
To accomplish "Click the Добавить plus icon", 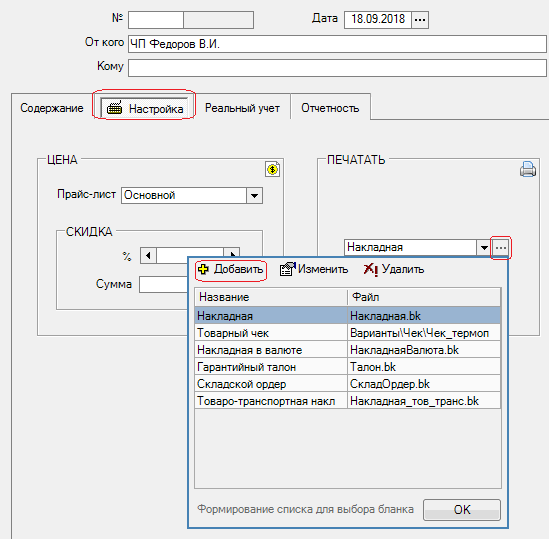I will click(203, 269).
